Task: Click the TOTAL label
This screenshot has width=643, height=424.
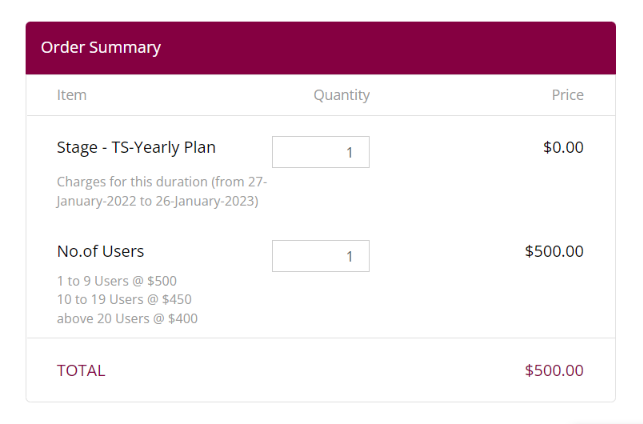Action: (x=81, y=371)
